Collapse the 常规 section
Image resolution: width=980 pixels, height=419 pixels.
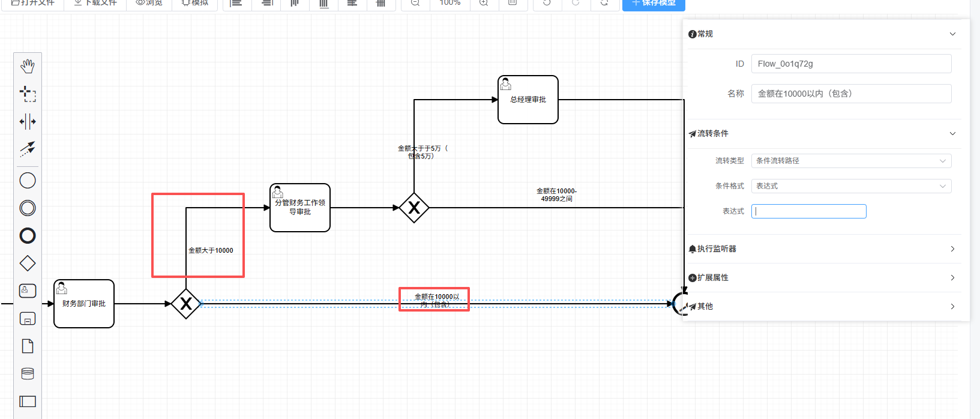[952, 34]
